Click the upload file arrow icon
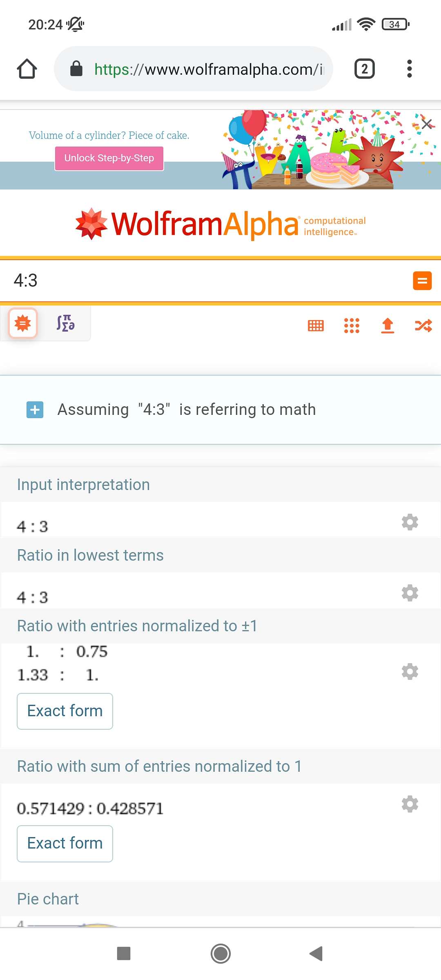441x980 pixels. click(x=388, y=325)
